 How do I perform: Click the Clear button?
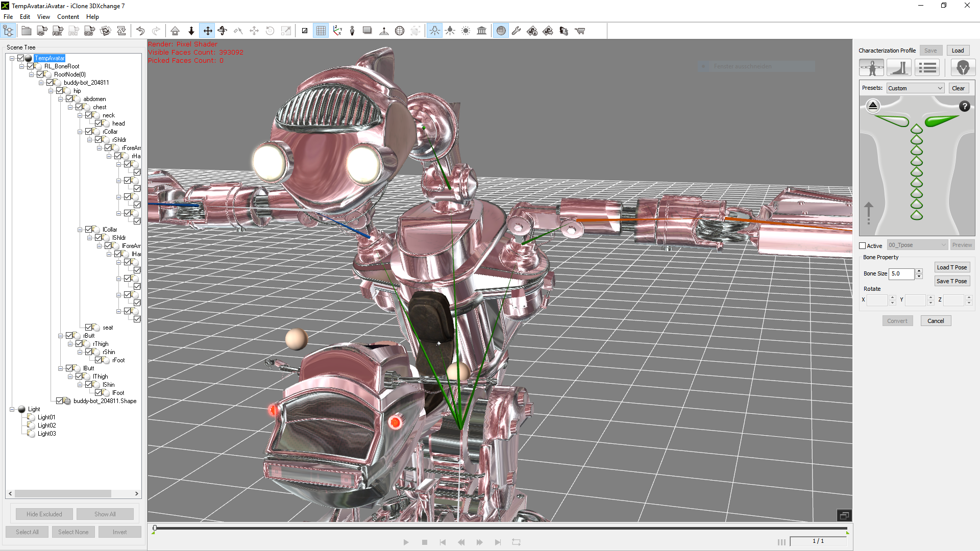click(959, 88)
